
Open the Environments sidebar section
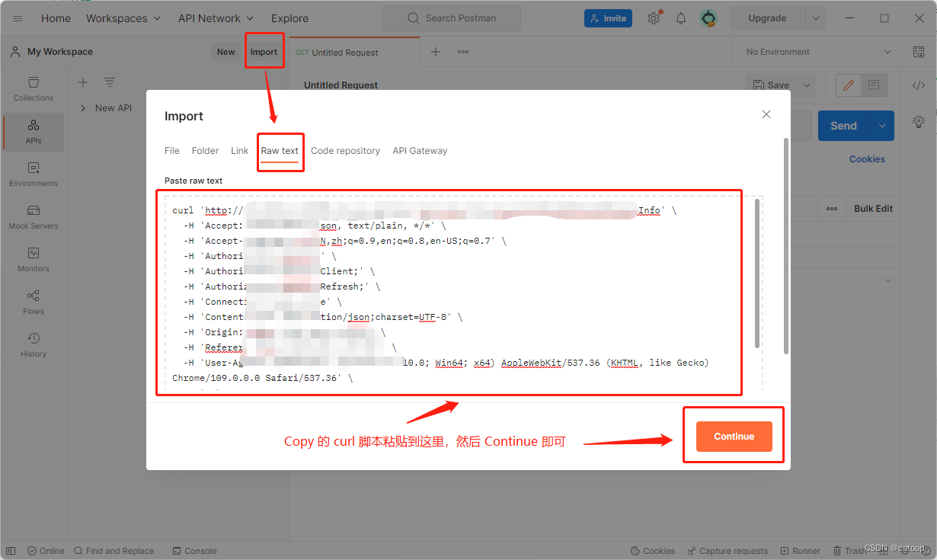[x=33, y=174]
